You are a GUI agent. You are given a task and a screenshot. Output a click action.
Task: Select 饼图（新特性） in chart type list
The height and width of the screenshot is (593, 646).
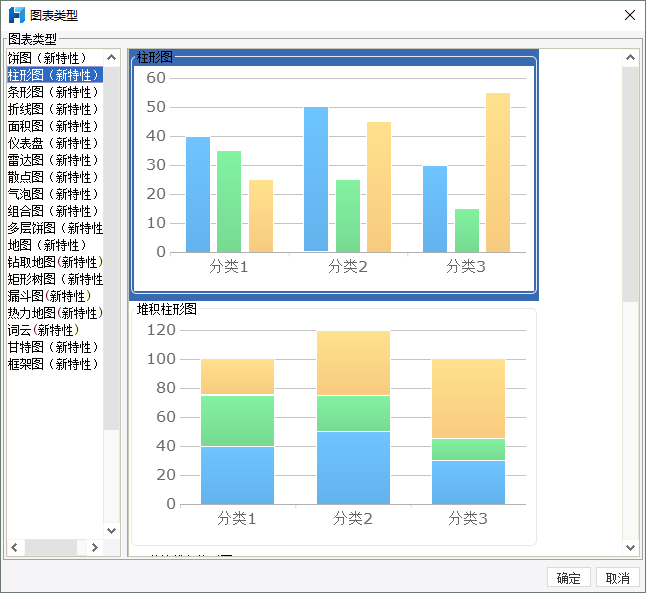(55, 58)
